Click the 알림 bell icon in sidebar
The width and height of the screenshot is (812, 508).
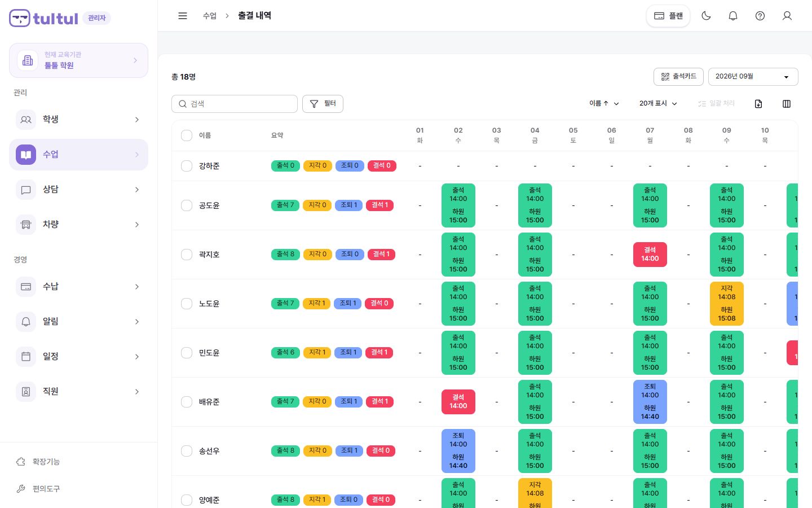click(x=26, y=322)
